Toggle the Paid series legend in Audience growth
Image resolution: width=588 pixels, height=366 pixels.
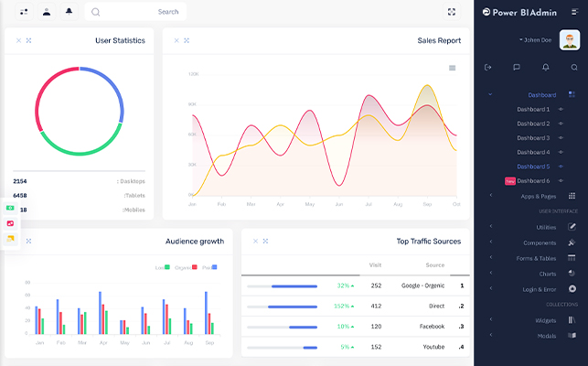click(209, 267)
